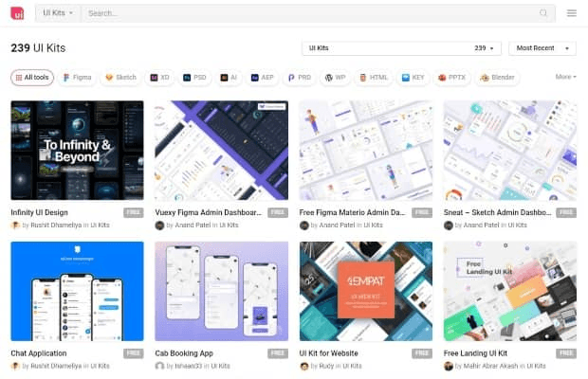Filter by Blender tool
The height and width of the screenshot is (379, 588).
click(x=497, y=78)
